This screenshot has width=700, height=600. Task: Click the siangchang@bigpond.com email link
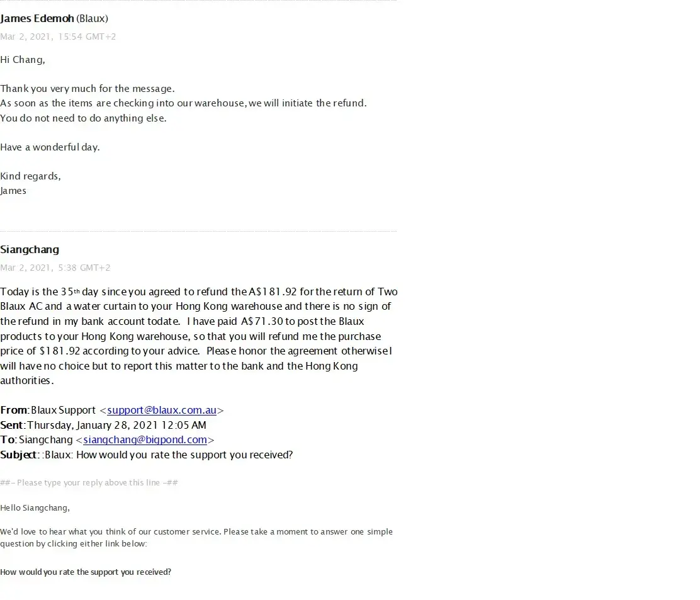pos(145,440)
